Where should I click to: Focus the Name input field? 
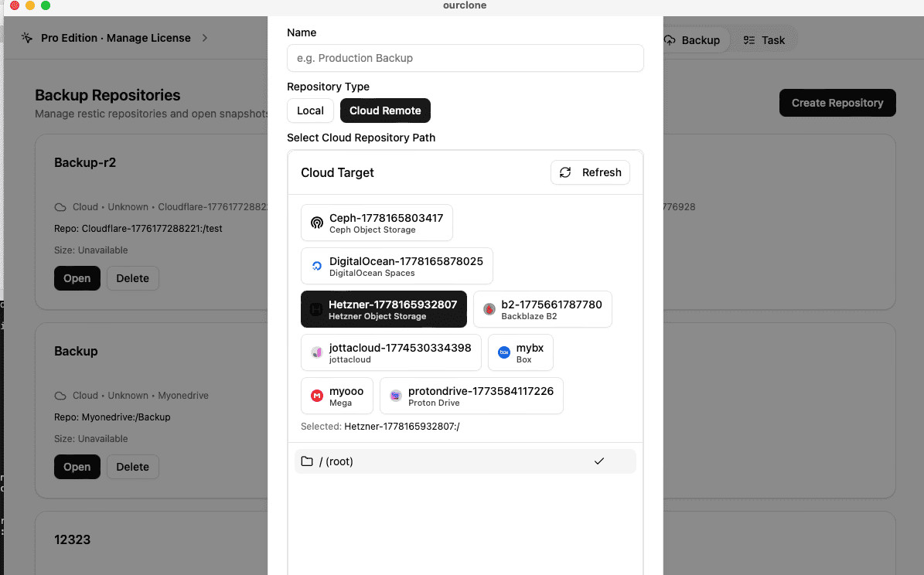(x=465, y=58)
